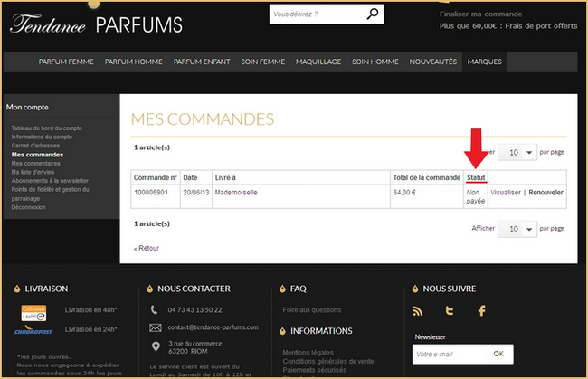588x379 pixels.
Task: Open Maquillage menu
Action: (318, 62)
